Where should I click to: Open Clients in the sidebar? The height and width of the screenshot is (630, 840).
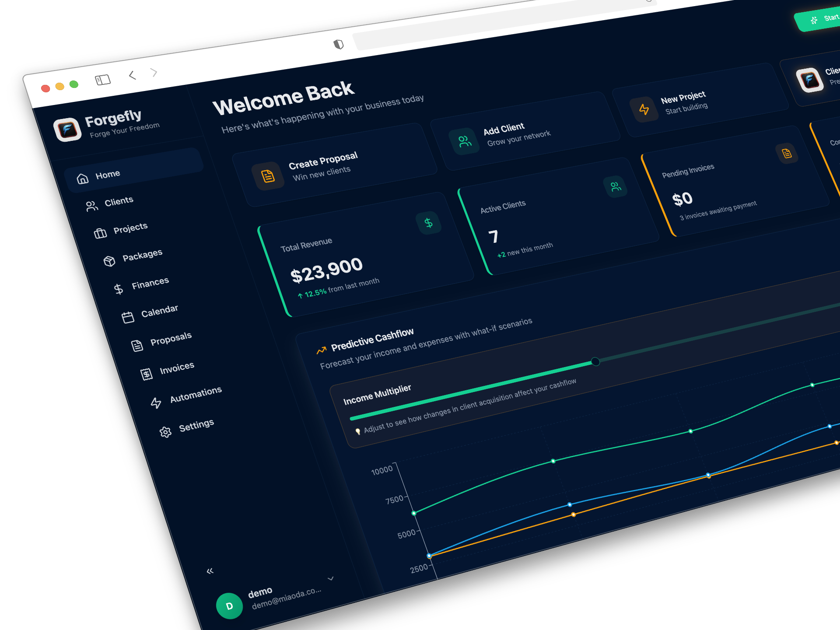coord(119,201)
